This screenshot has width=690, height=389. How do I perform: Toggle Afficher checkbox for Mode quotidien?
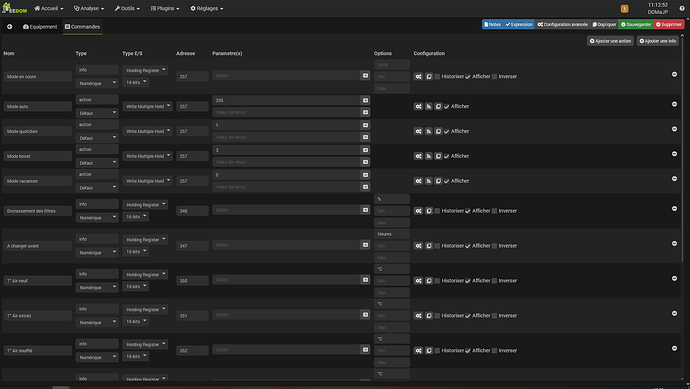(x=447, y=132)
